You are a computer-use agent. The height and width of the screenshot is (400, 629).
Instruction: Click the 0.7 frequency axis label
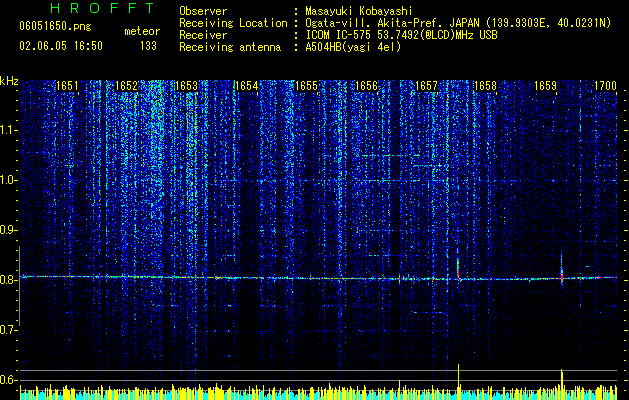(x=9, y=330)
